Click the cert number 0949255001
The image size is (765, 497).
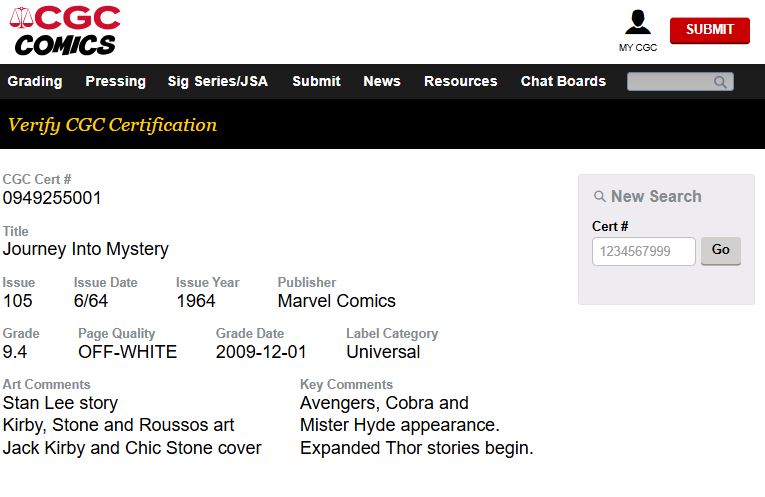click(x=52, y=198)
